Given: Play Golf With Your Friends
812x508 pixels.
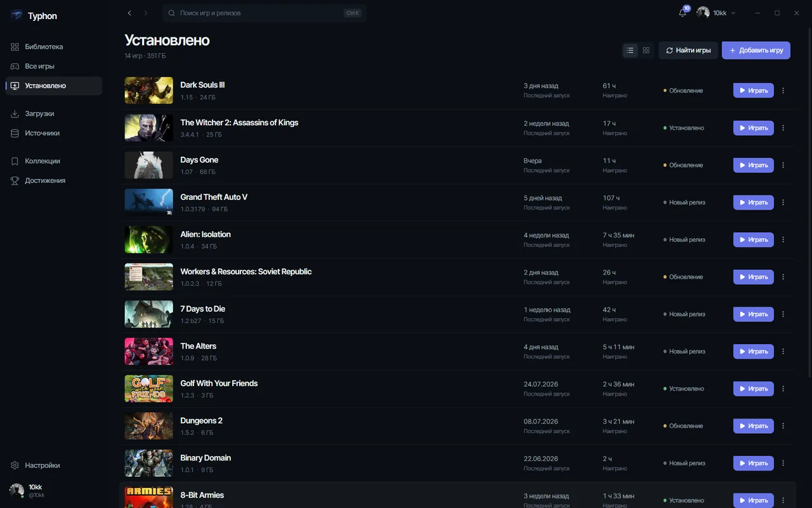Looking at the screenshot, I should [754, 389].
